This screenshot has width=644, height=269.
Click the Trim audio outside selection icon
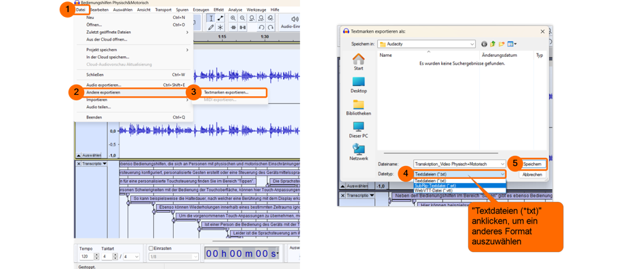pyautogui.click(x=233, y=28)
